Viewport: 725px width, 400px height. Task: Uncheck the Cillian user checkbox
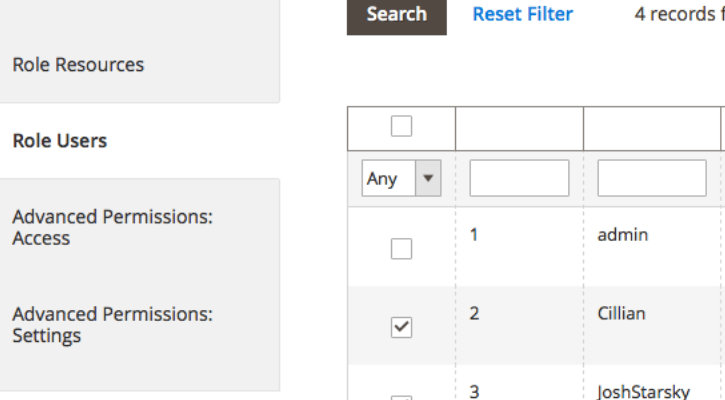pos(401,327)
